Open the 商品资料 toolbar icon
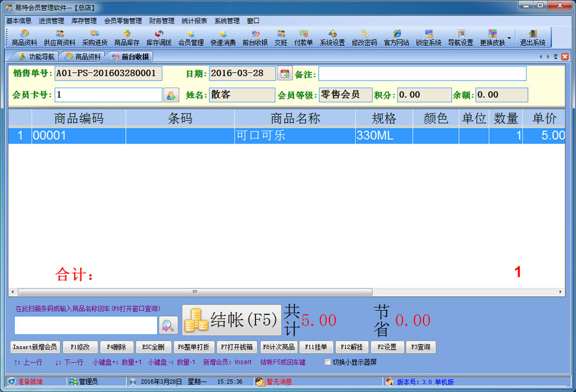Viewport: 576px width, 392px height. (x=24, y=38)
